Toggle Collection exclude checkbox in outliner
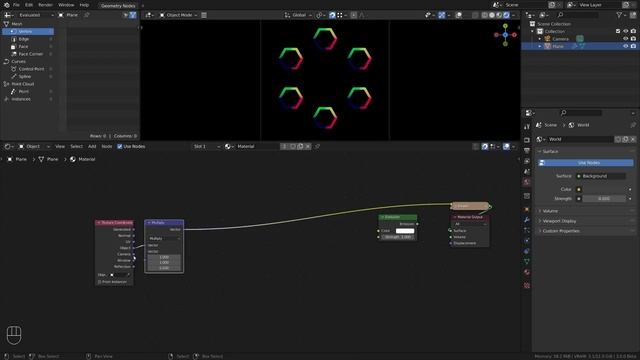 pos(618,31)
